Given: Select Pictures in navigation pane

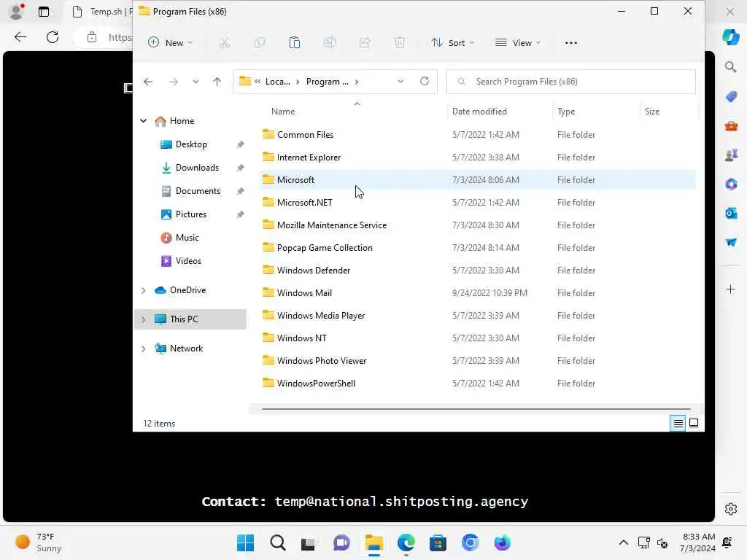Looking at the screenshot, I should click(x=190, y=214).
